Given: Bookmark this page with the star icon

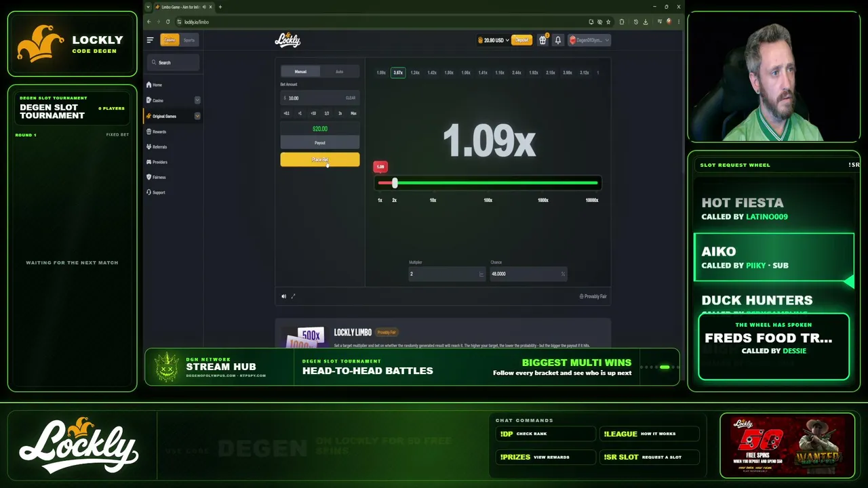Looking at the screenshot, I should (608, 22).
